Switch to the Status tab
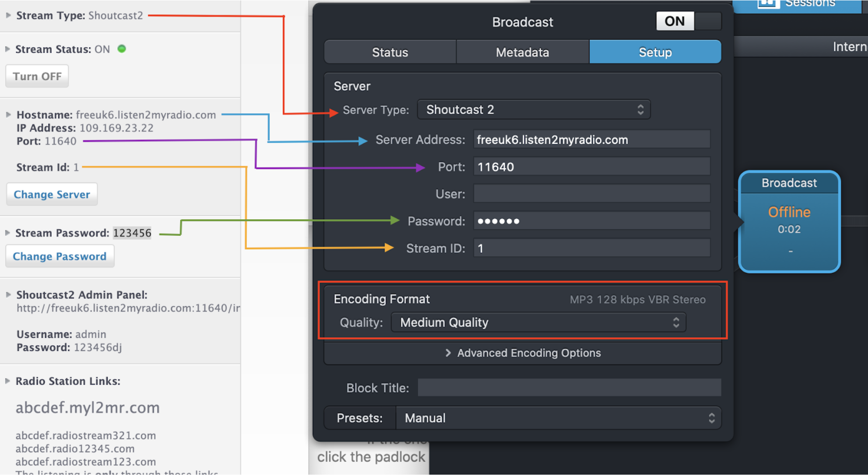The width and height of the screenshot is (868, 476). pyautogui.click(x=390, y=52)
